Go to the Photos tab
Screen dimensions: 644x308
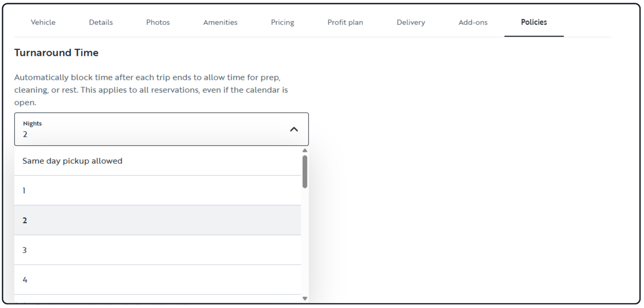158,22
